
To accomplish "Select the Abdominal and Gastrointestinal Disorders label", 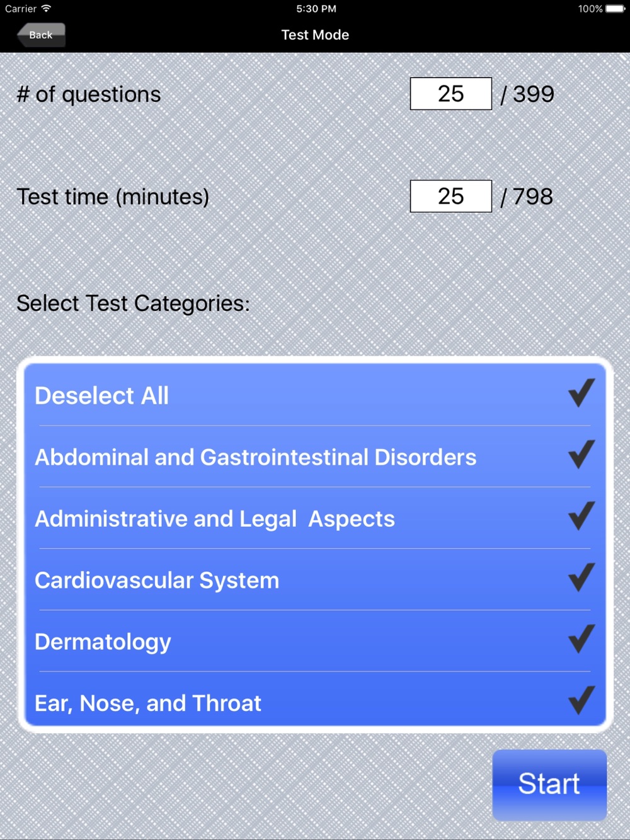I will (x=256, y=457).
